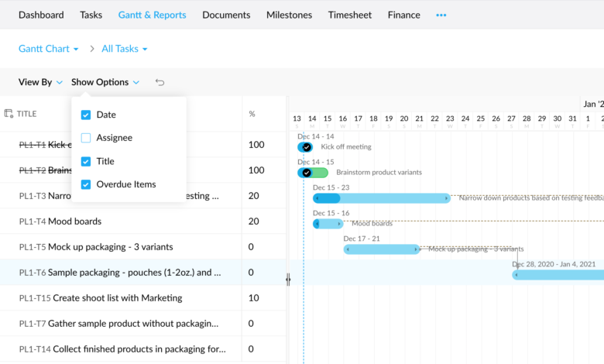Click the completed checkmark on the Brainstorm product variants bar

(307, 173)
